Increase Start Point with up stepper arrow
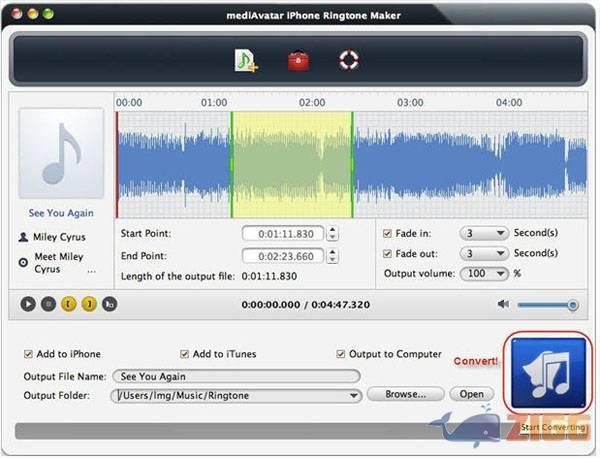600x458 pixels. tap(333, 230)
